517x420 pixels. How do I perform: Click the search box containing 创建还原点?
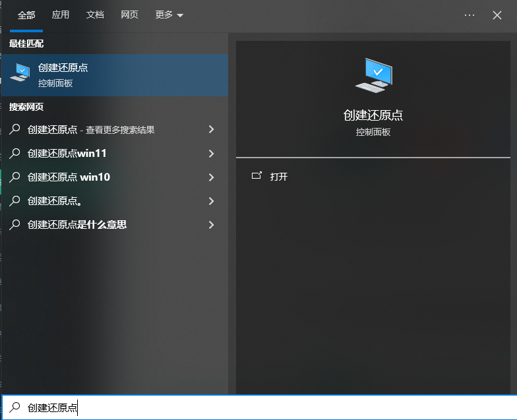(x=258, y=407)
